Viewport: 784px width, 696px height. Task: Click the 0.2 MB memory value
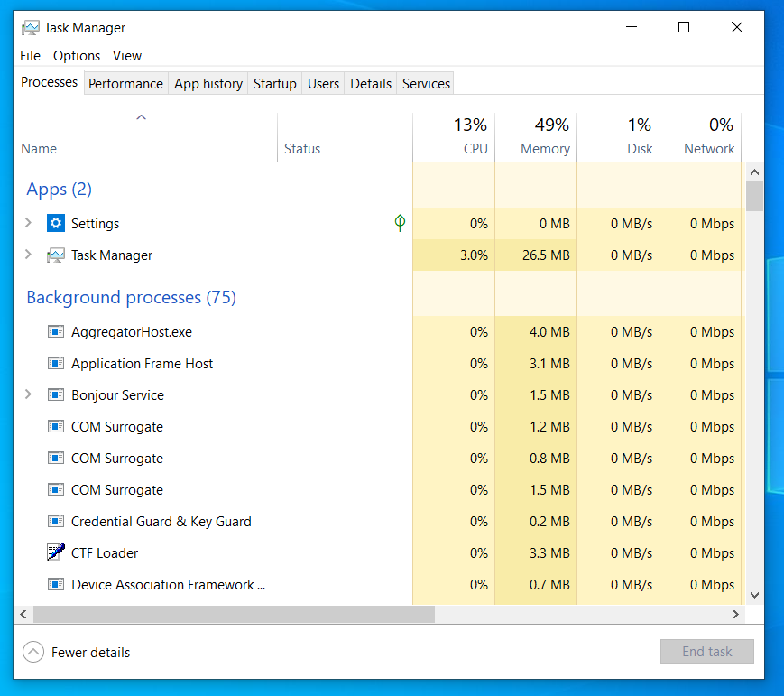click(549, 522)
